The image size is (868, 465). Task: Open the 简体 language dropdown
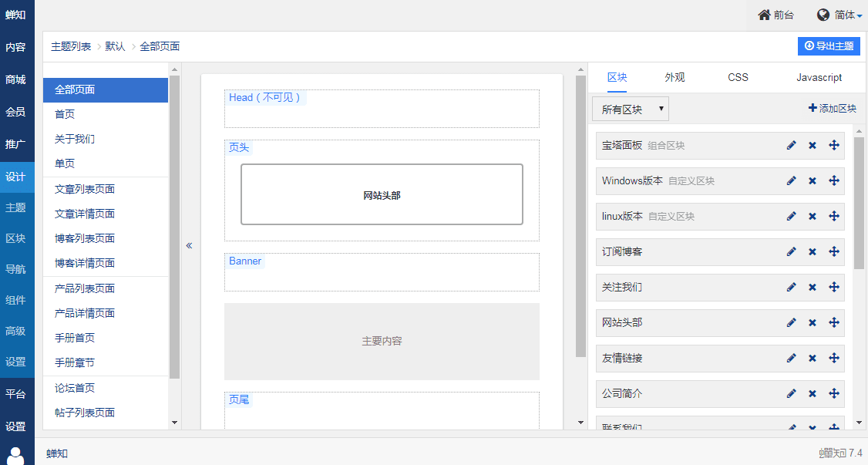point(839,15)
